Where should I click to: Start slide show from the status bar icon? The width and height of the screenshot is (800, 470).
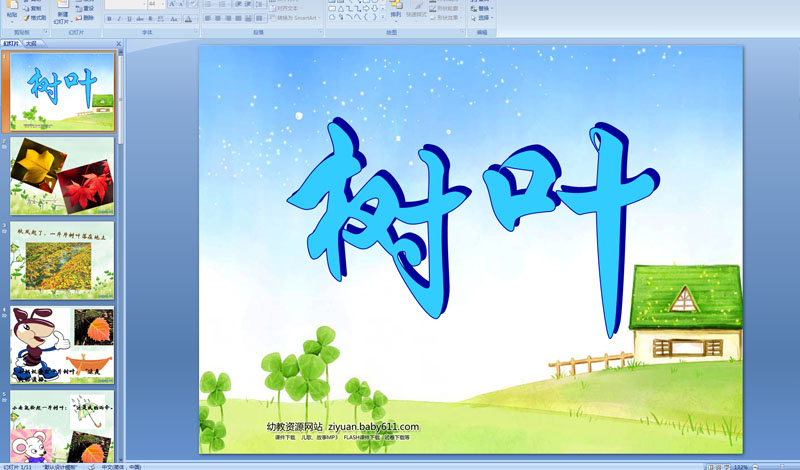727,467
